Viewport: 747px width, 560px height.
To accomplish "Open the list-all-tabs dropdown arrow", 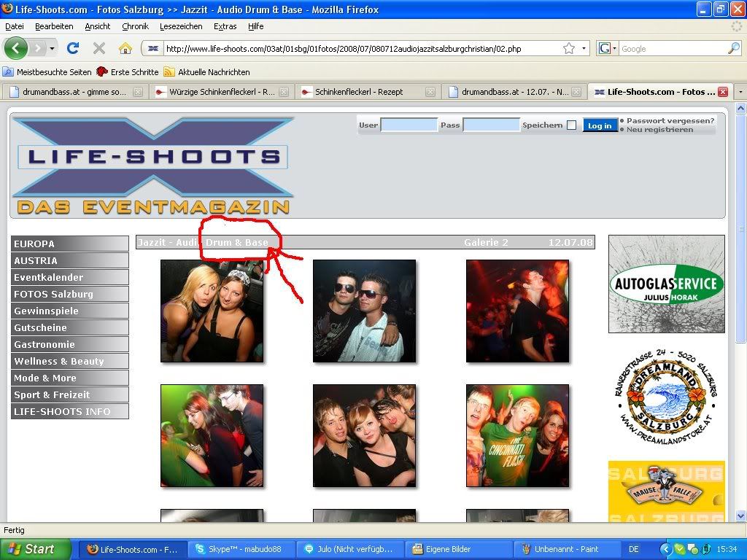I will pos(740,91).
